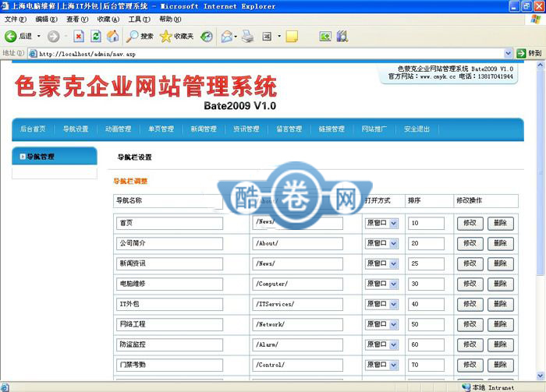Click 删除 button for 首页 row
This screenshot has width=546, height=392.
click(501, 224)
